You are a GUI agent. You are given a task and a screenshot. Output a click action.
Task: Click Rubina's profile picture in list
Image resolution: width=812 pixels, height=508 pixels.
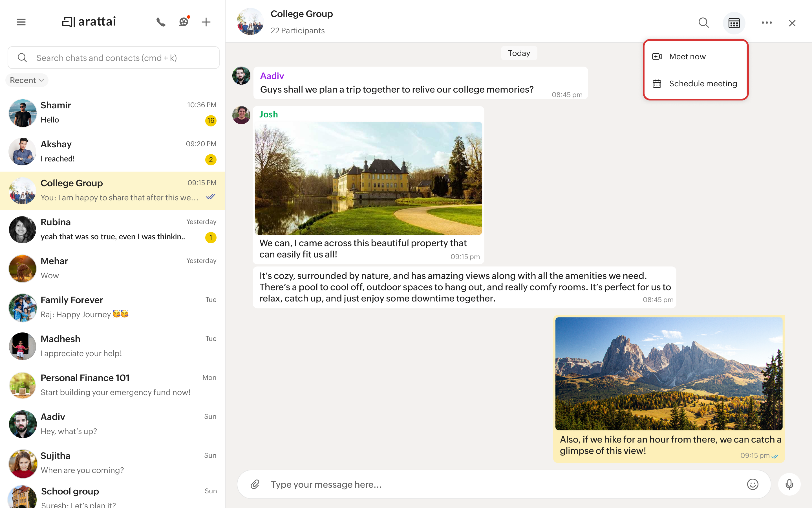pos(23,230)
